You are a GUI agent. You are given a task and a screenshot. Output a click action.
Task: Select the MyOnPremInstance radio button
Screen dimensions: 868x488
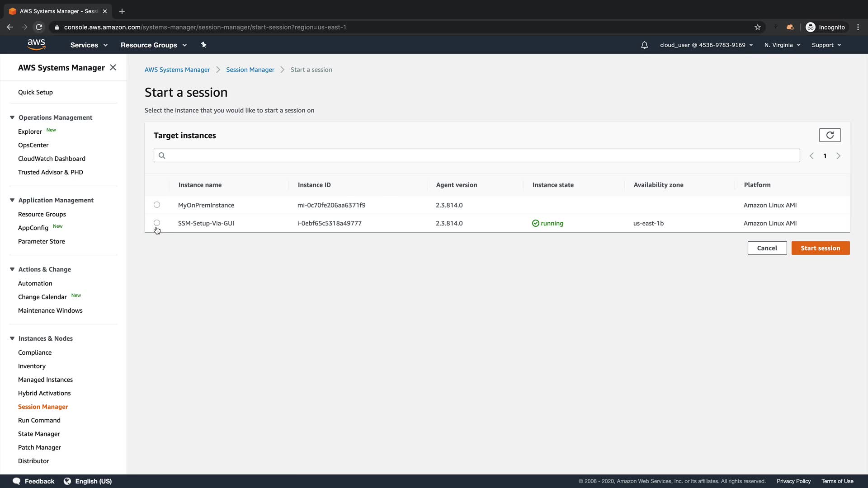click(157, 205)
